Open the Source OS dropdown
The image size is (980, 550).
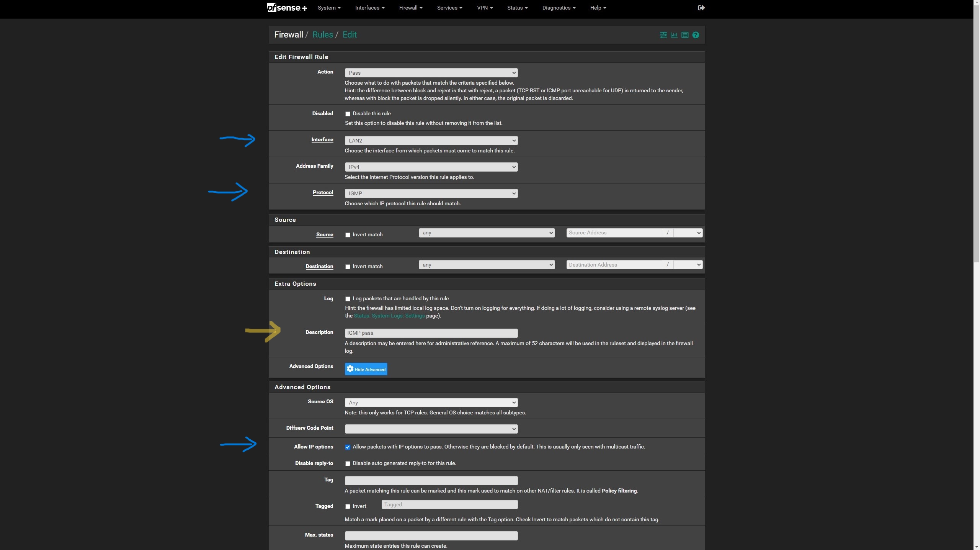[431, 403]
